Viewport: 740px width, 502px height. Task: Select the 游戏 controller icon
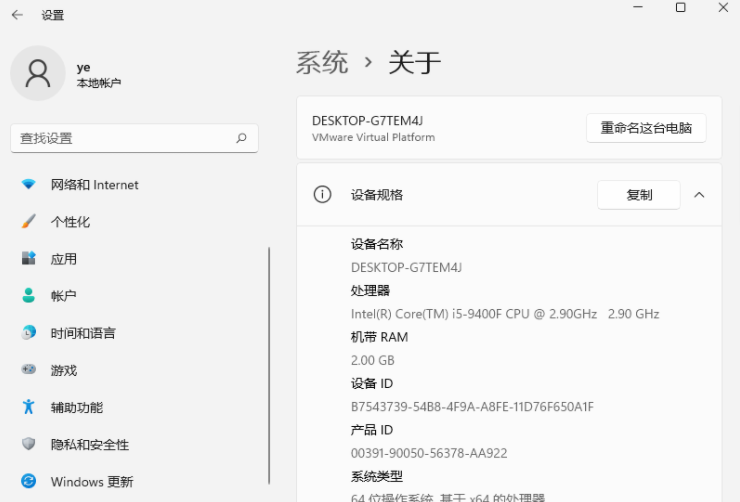29,370
